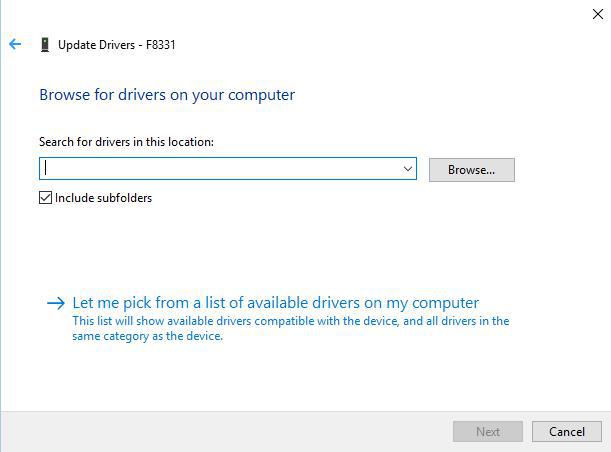Viewport: 611px width, 452px height.
Task: Open the recent locations combo box list
Action: [x=407, y=169]
